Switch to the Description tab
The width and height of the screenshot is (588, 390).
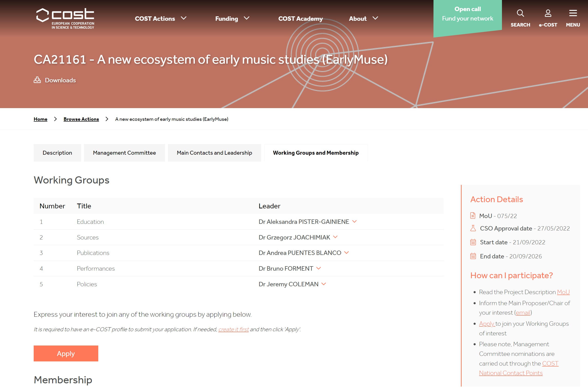pyautogui.click(x=57, y=153)
